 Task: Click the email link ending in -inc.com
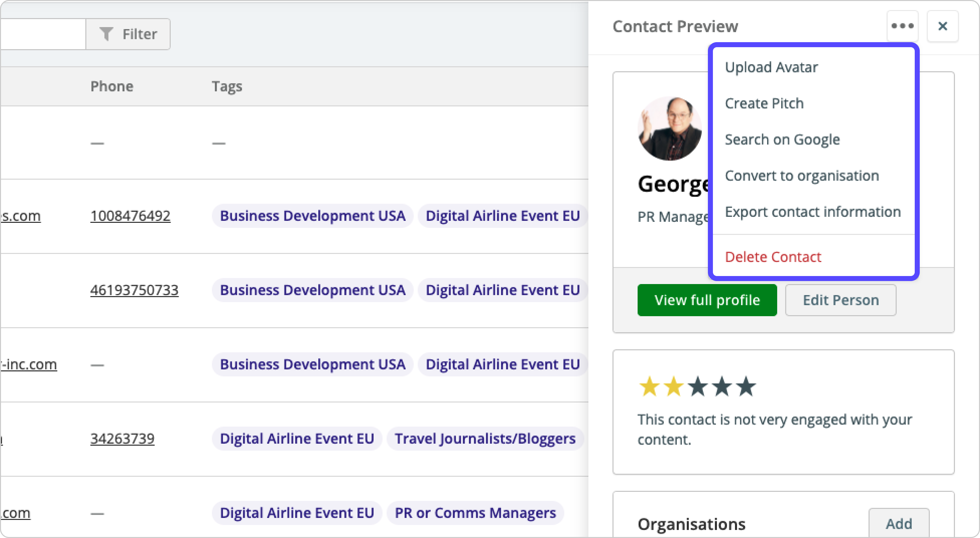[29, 365]
